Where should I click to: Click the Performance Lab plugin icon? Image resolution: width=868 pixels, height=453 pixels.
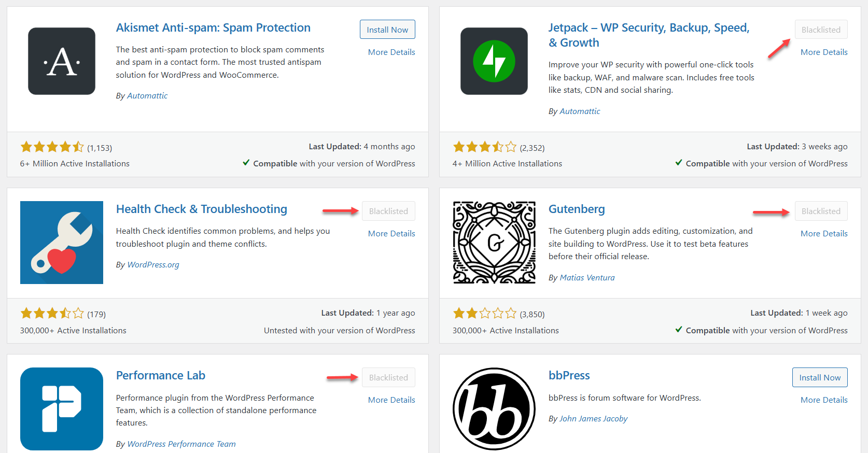click(62, 408)
